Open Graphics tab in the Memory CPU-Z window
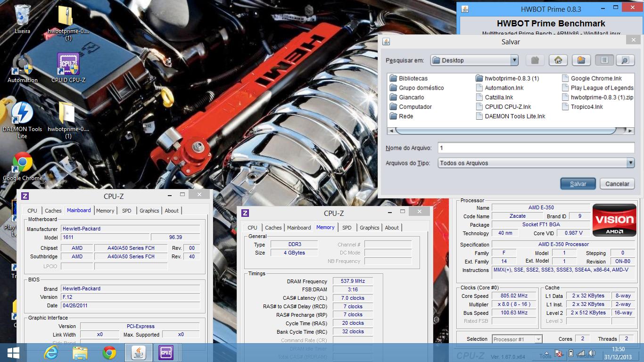Screen dimensions: 644x362 point(369,228)
